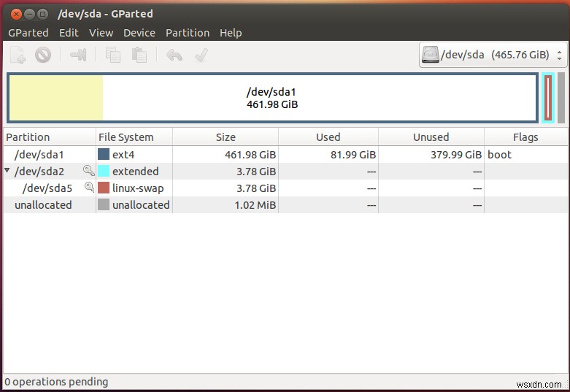Click the 0 operations pending status text
Image resolution: width=570 pixels, height=392 pixels.
click(56, 382)
